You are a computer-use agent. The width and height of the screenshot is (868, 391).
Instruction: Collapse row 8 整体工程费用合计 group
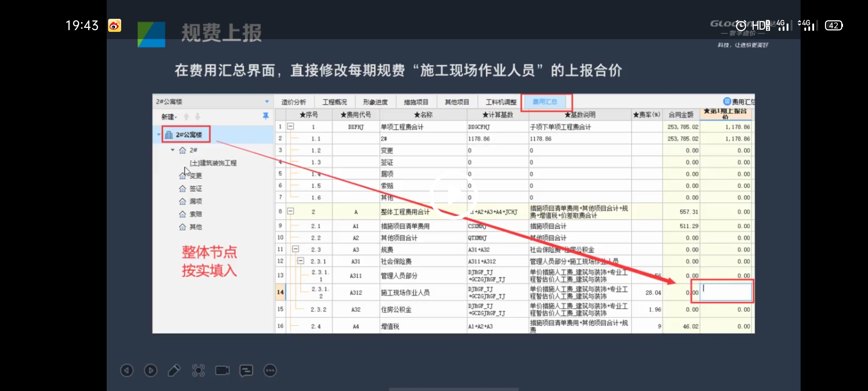point(290,211)
